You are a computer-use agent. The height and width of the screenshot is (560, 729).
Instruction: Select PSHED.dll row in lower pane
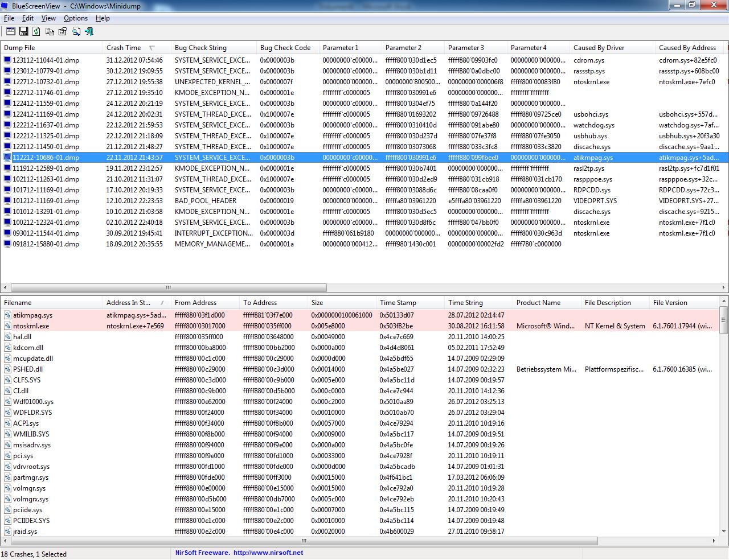tap(28, 369)
